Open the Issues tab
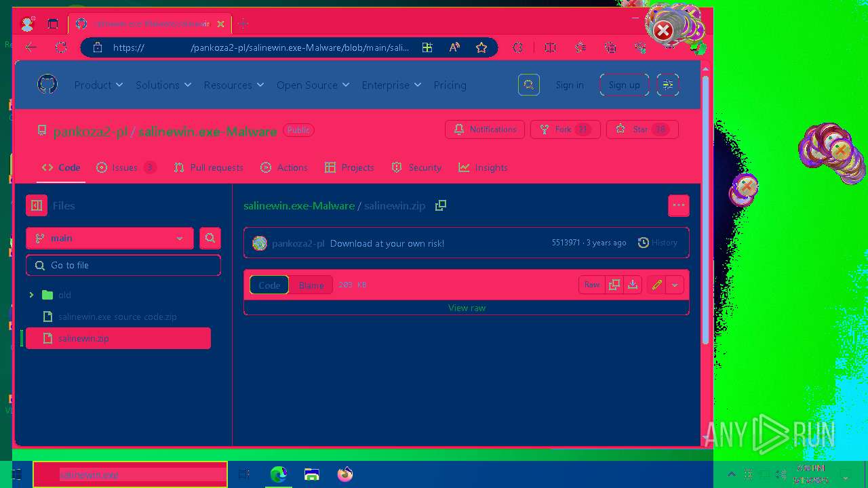Screen dimensions: 868x488 click(126, 167)
